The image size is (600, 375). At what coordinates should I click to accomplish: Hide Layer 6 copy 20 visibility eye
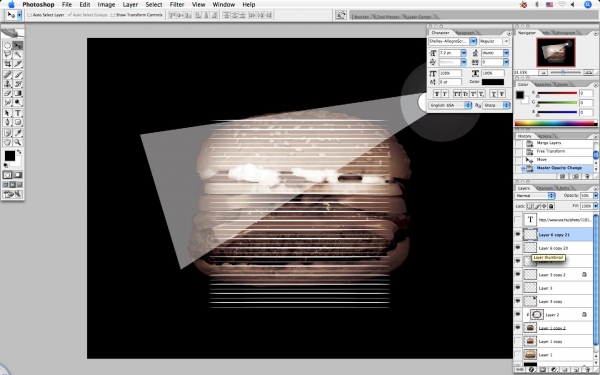point(518,248)
